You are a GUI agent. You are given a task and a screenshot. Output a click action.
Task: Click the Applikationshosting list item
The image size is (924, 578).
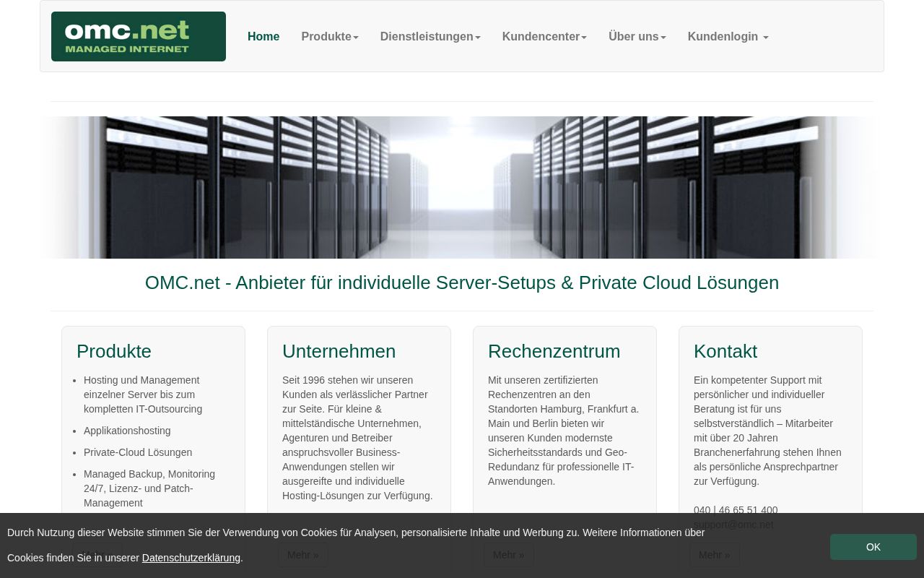127,431
